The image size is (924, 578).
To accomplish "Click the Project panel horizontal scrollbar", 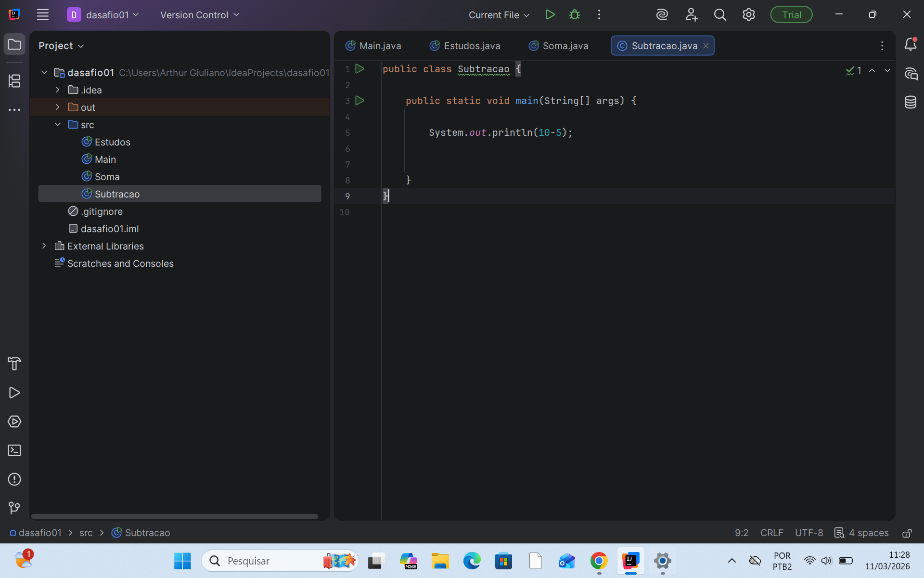I will (x=174, y=516).
